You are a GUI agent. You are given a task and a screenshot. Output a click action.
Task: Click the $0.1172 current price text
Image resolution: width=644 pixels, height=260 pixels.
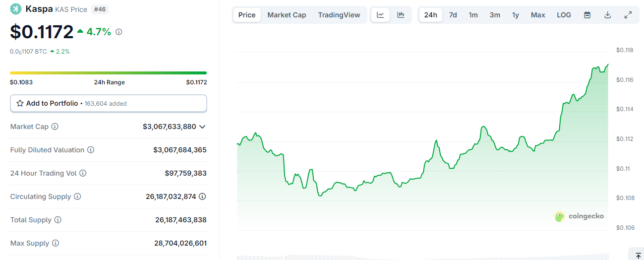coord(42,32)
